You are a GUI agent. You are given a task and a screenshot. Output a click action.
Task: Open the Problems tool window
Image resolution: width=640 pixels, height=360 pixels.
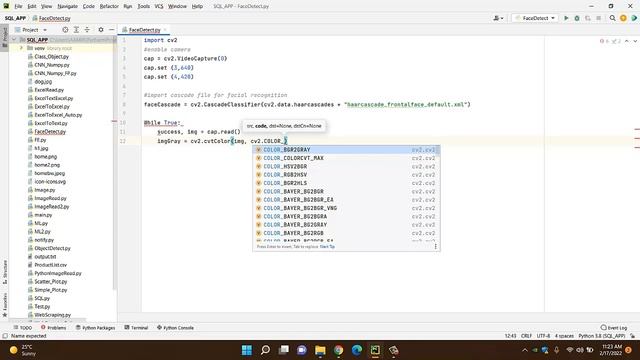point(53,327)
